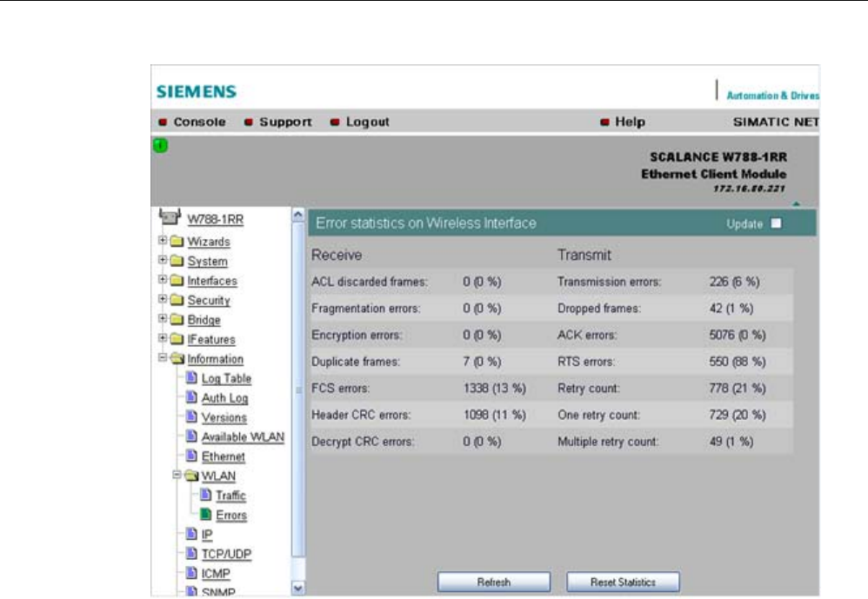The height and width of the screenshot is (599, 868).
Task: Expand the Wizards tree node
Action: [x=163, y=240]
